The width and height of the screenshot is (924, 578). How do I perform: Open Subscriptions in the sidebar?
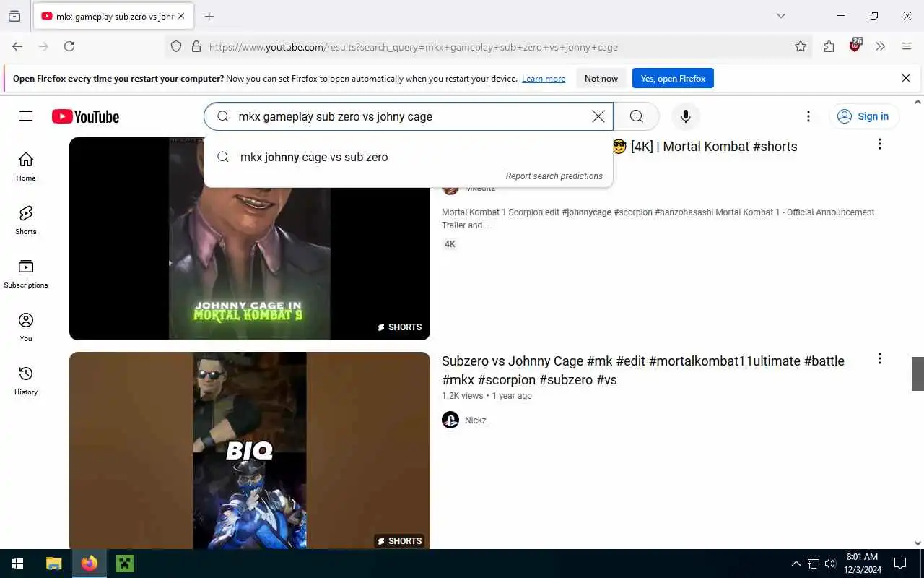click(x=26, y=273)
